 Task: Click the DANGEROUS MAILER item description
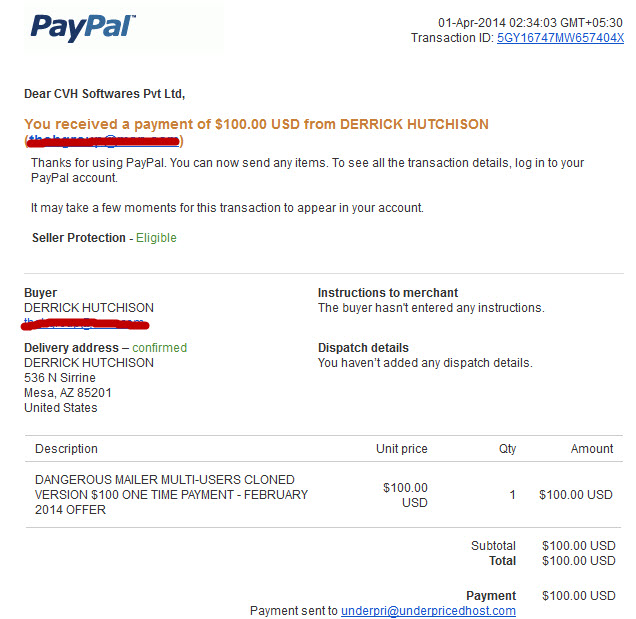171,494
